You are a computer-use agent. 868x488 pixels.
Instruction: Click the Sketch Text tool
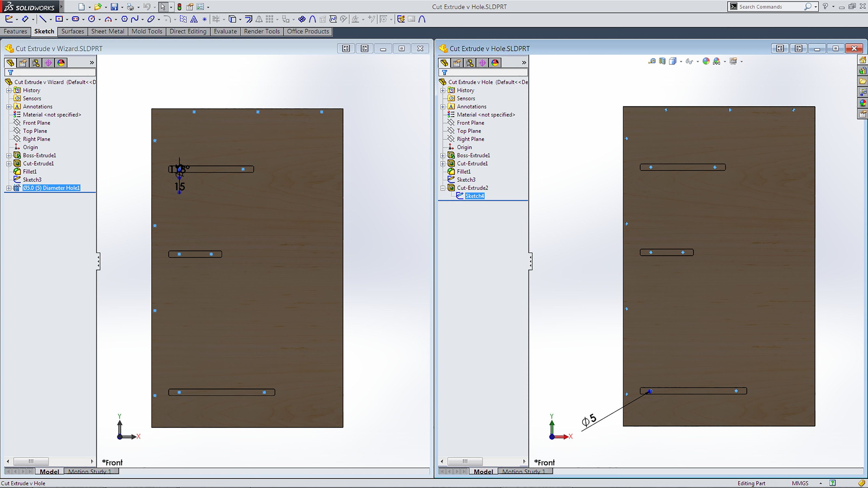[x=194, y=19]
